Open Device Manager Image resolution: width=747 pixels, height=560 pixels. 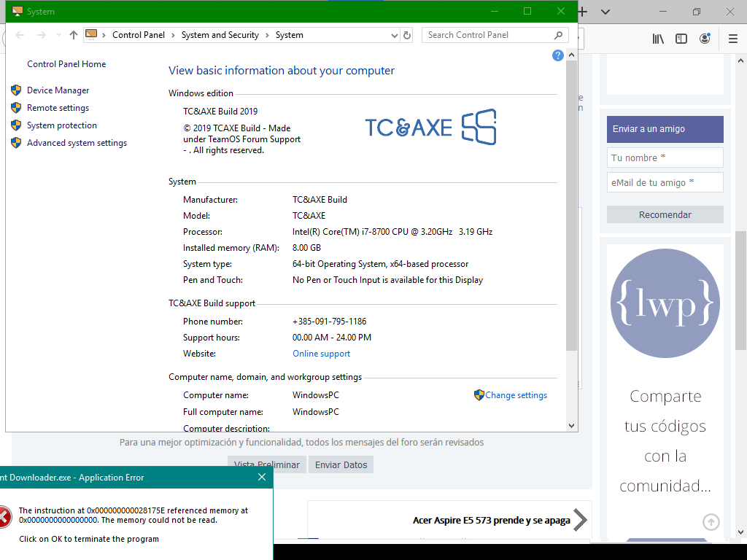[58, 90]
